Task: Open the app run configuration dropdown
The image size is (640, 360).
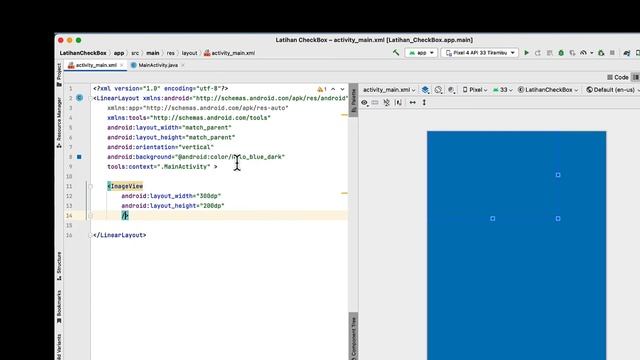Action: pos(421,53)
